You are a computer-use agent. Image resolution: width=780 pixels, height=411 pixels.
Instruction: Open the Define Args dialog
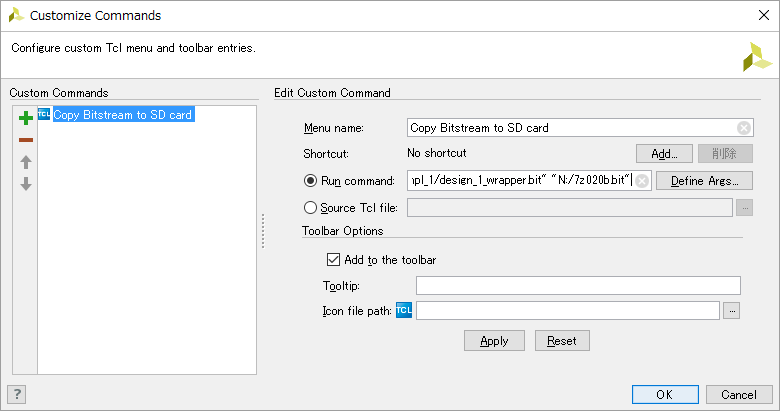point(704,181)
